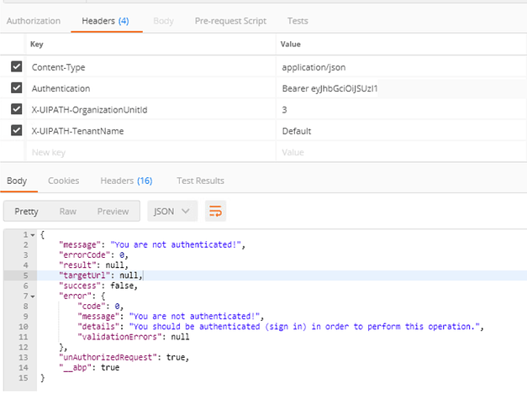Collapse the error object at line 7

click(x=32, y=296)
